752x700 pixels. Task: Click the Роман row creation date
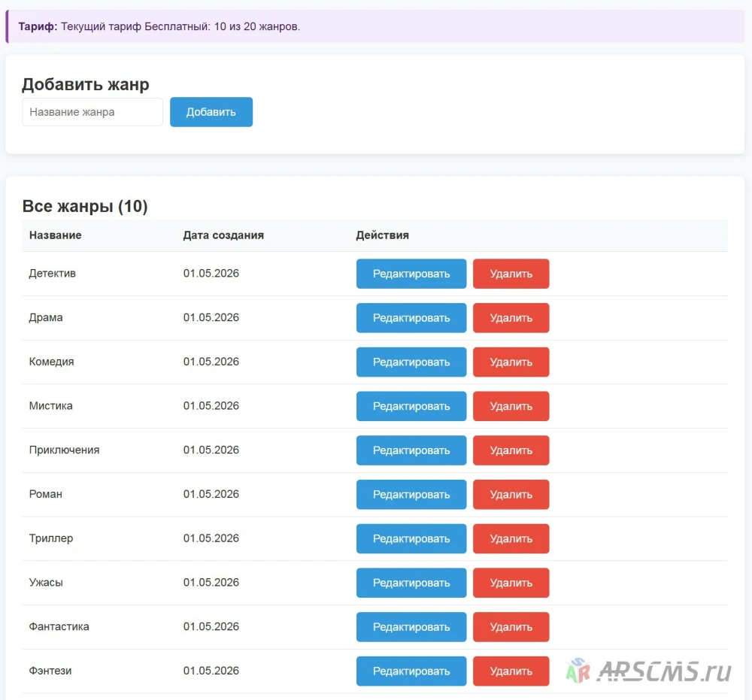pyautogui.click(x=211, y=494)
